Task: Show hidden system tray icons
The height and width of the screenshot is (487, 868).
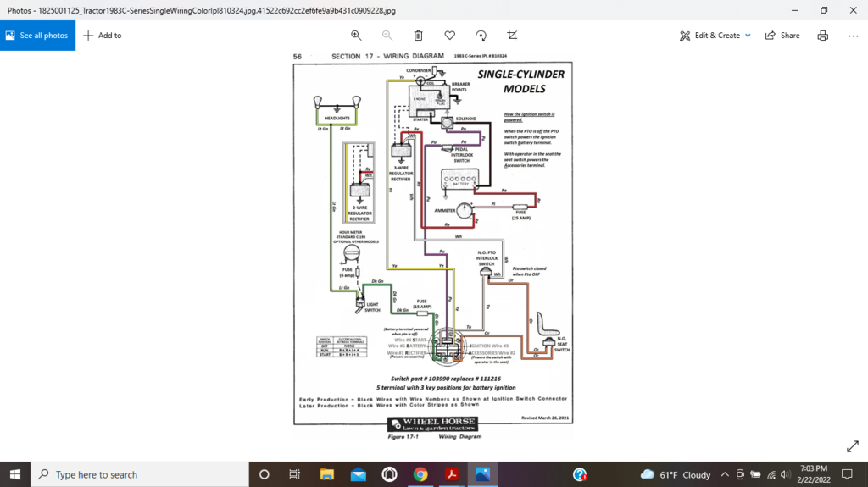Action: (x=725, y=474)
